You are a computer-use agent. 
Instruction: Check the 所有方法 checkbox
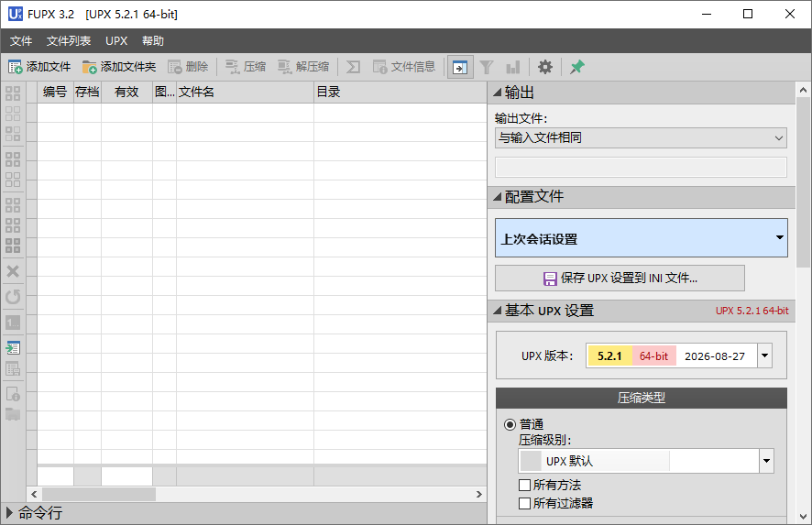tap(524, 485)
